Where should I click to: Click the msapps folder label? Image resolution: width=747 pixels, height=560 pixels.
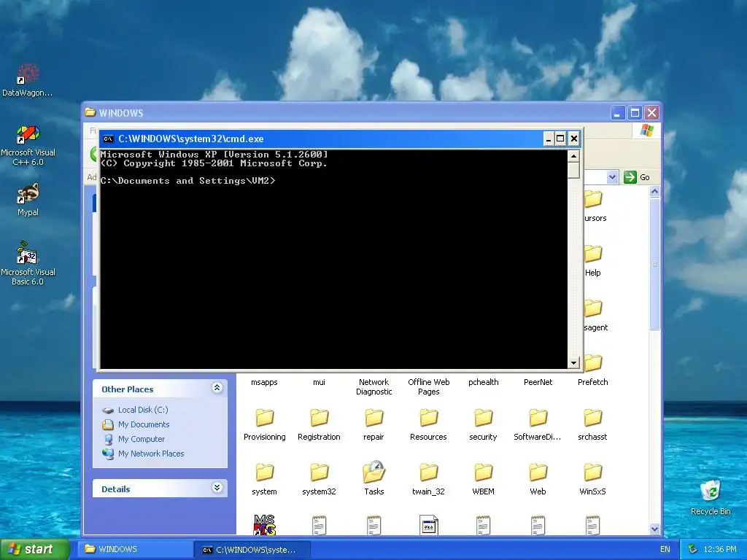(264, 382)
